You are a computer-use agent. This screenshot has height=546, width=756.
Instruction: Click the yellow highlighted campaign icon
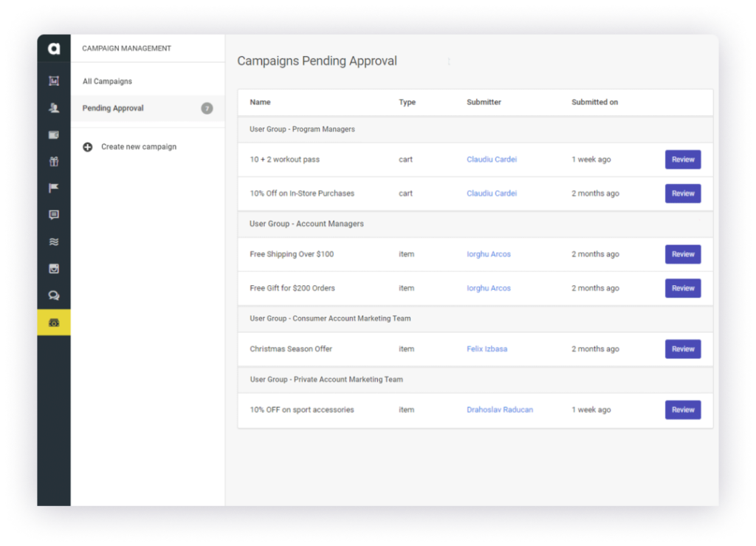(54, 322)
